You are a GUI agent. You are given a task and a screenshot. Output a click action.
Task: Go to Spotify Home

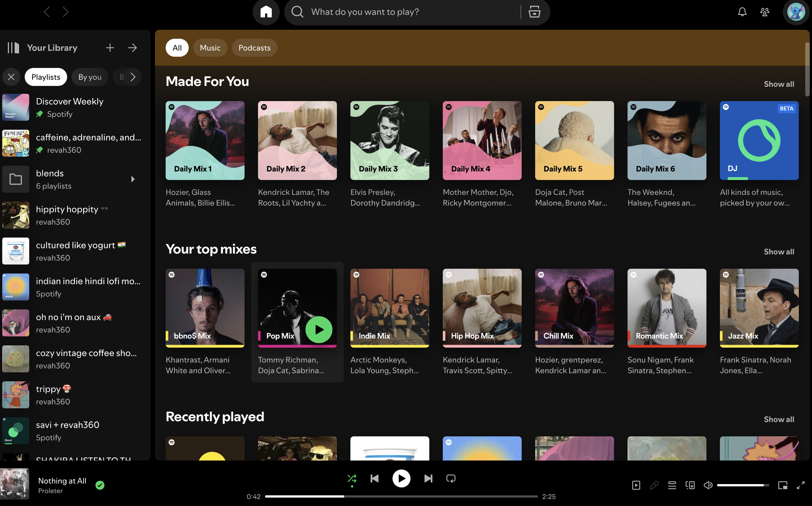click(266, 12)
